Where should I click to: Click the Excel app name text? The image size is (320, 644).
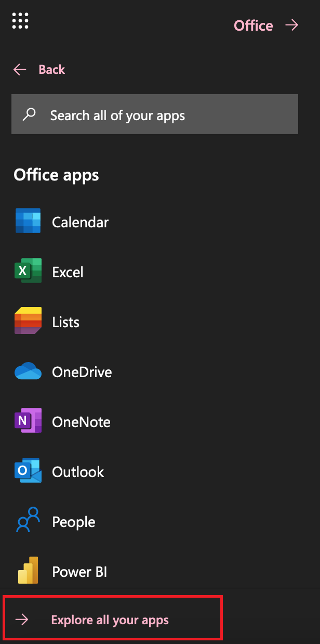click(67, 271)
